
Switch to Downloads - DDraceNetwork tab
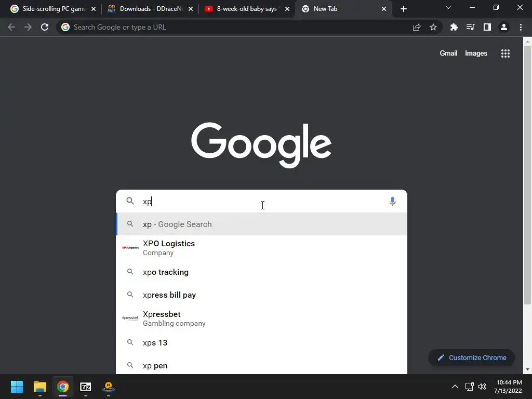click(x=149, y=9)
